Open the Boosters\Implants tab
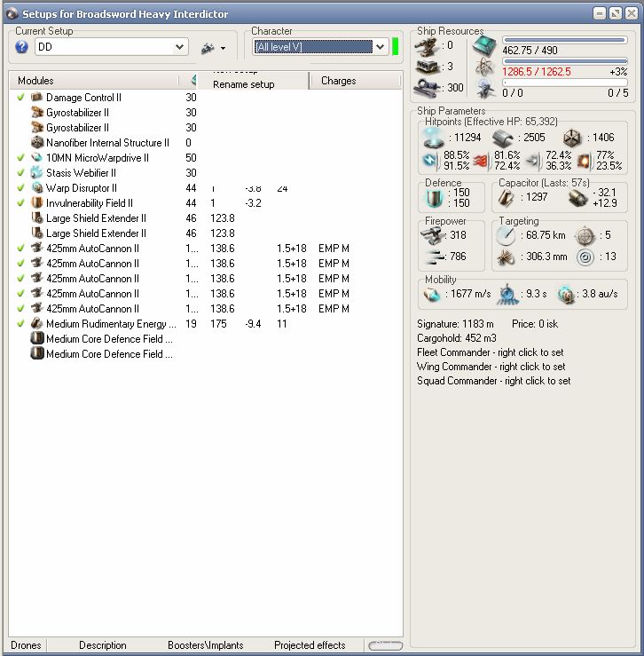Image resolution: width=644 pixels, height=656 pixels. [x=205, y=645]
